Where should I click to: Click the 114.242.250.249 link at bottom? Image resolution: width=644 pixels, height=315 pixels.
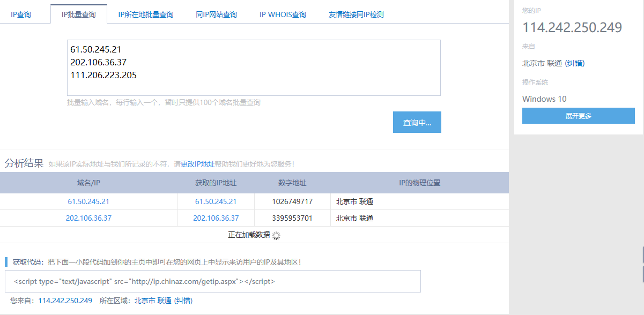tap(65, 301)
